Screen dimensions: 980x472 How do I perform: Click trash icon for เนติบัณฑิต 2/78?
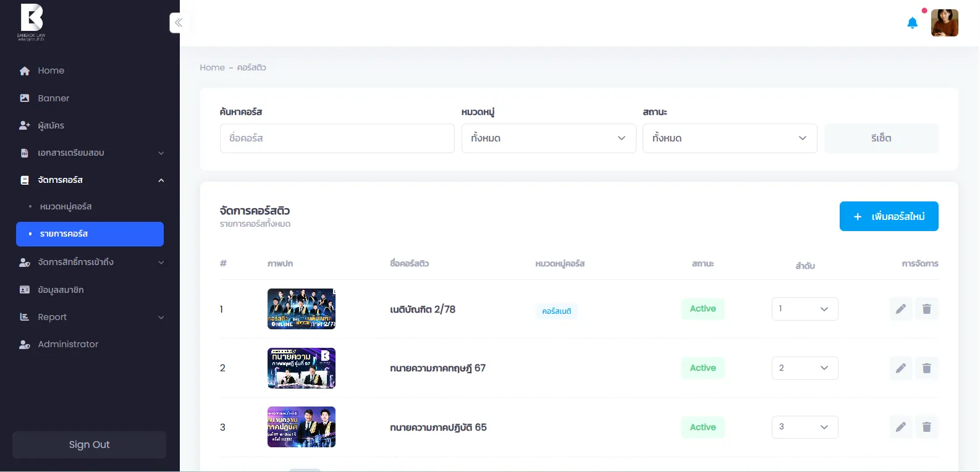click(x=926, y=309)
